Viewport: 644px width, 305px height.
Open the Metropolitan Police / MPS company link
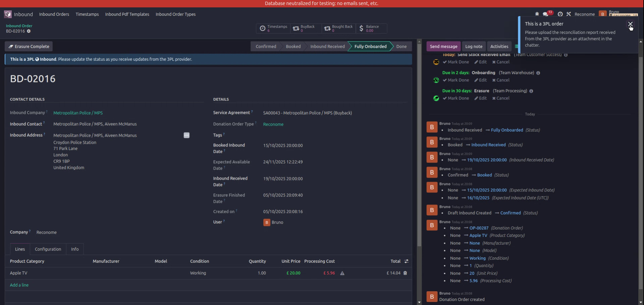78,113
